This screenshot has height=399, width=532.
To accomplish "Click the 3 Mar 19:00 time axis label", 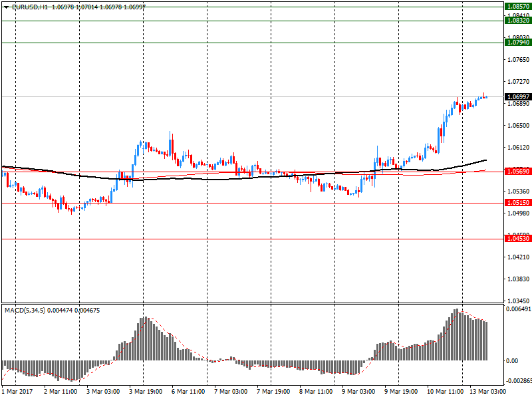I will (146, 392).
